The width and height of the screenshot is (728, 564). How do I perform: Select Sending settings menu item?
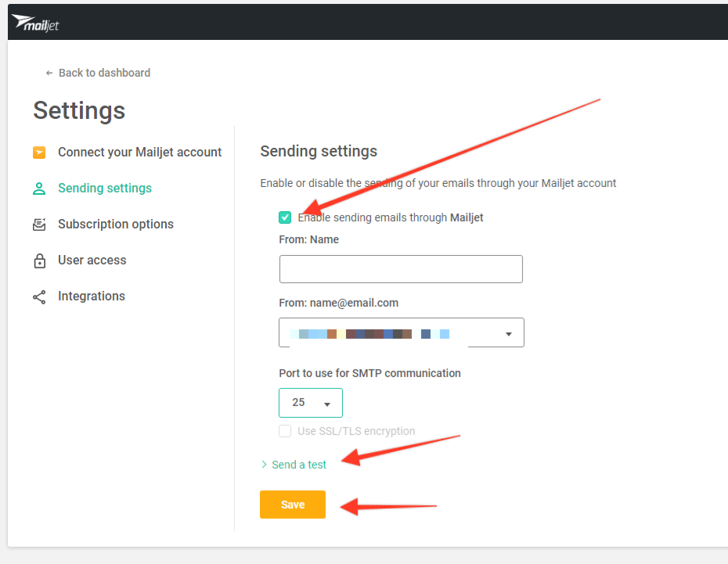click(105, 188)
